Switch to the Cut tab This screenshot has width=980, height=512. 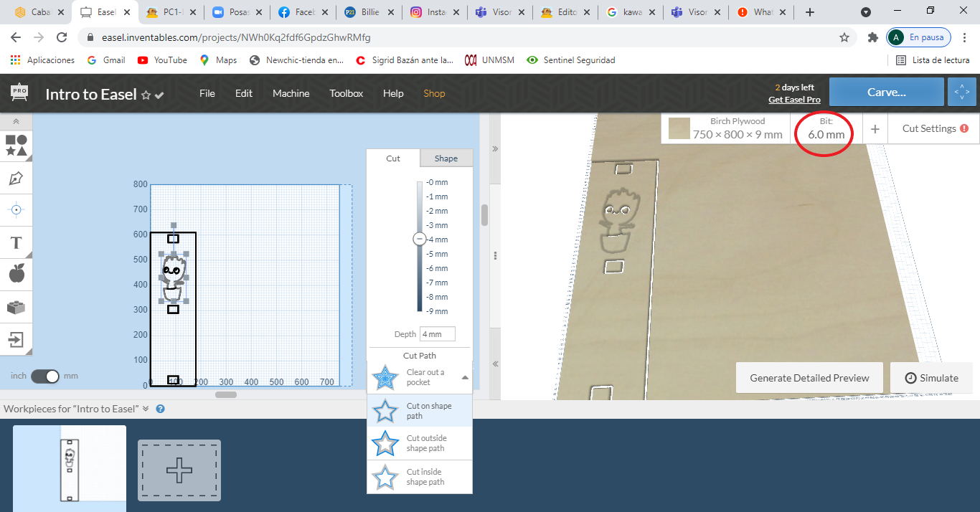coord(393,158)
